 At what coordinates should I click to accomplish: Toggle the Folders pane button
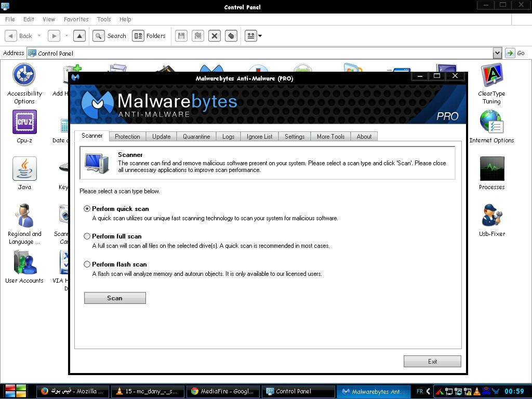149,36
